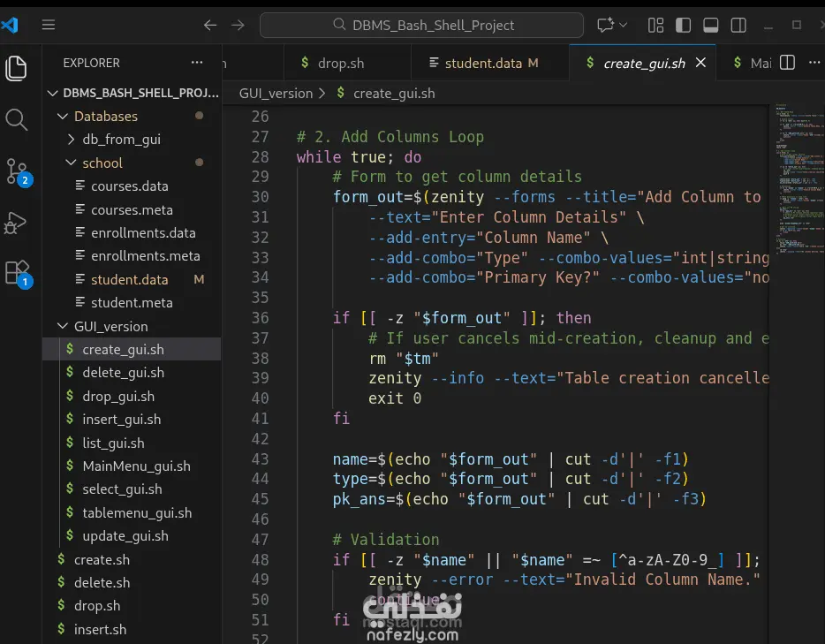825x644 pixels.
Task: Toggle the primary side bar visibility
Action: point(683,25)
